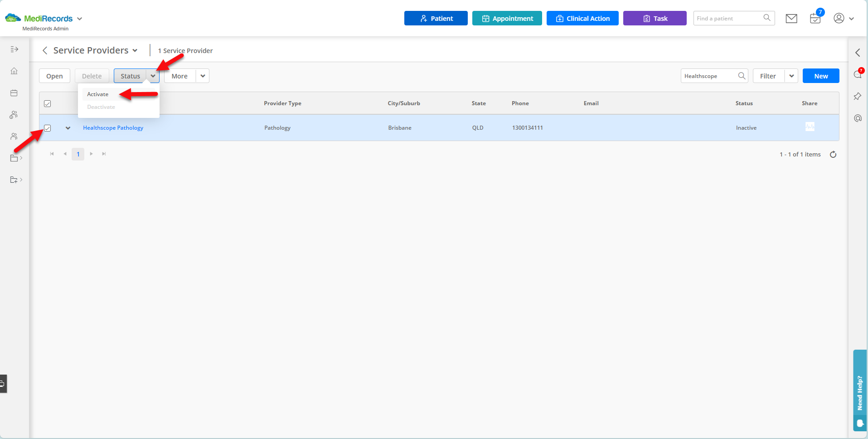The image size is (868, 439).
Task: Click the Inactive status cell
Action: click(746, 128)
